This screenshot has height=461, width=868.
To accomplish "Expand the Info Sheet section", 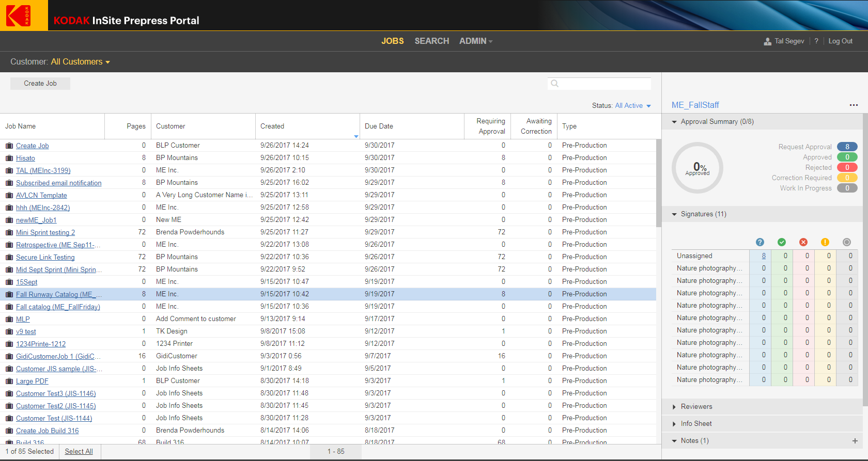I will click(695, 424).
